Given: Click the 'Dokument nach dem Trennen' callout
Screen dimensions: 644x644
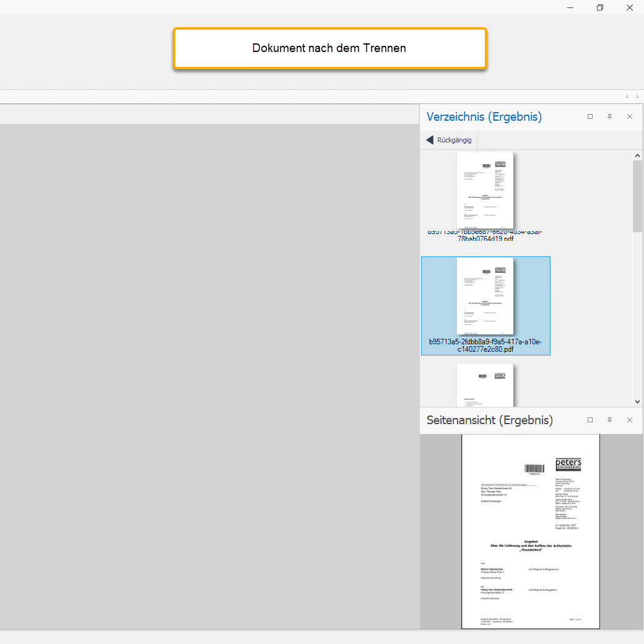Looking at the screenshot, I should 329,48.
